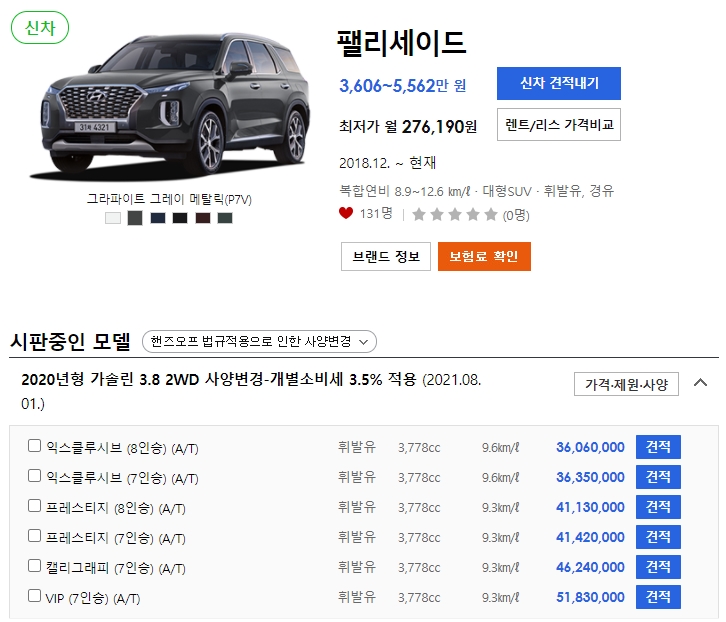Click the 팰리세이드 model title
This screenshot has height=622, width=726.
click(401, 43)
